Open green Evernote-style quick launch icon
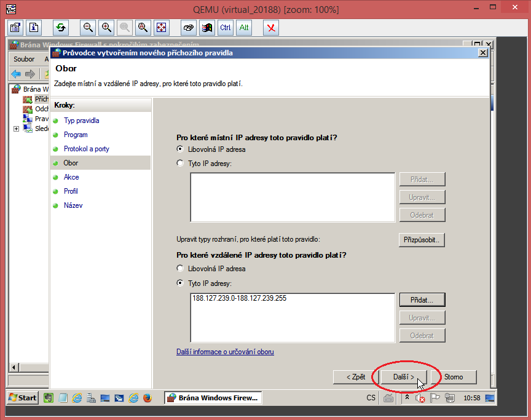 (x=49, y=398)
